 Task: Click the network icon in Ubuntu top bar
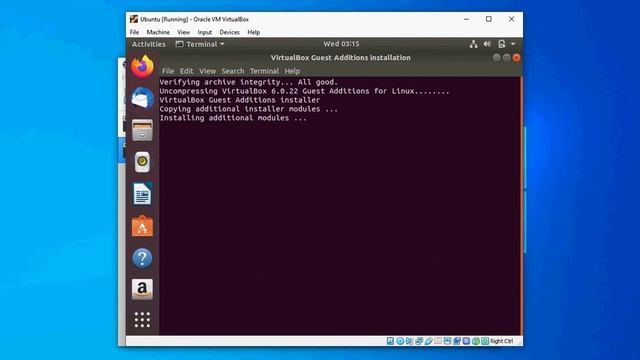[x=473, y=44]
